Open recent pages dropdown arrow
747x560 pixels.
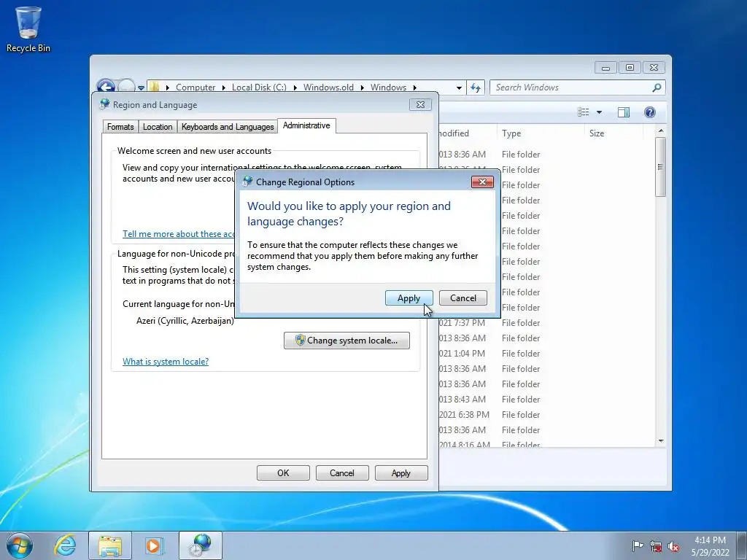click(x=141, y=87)
